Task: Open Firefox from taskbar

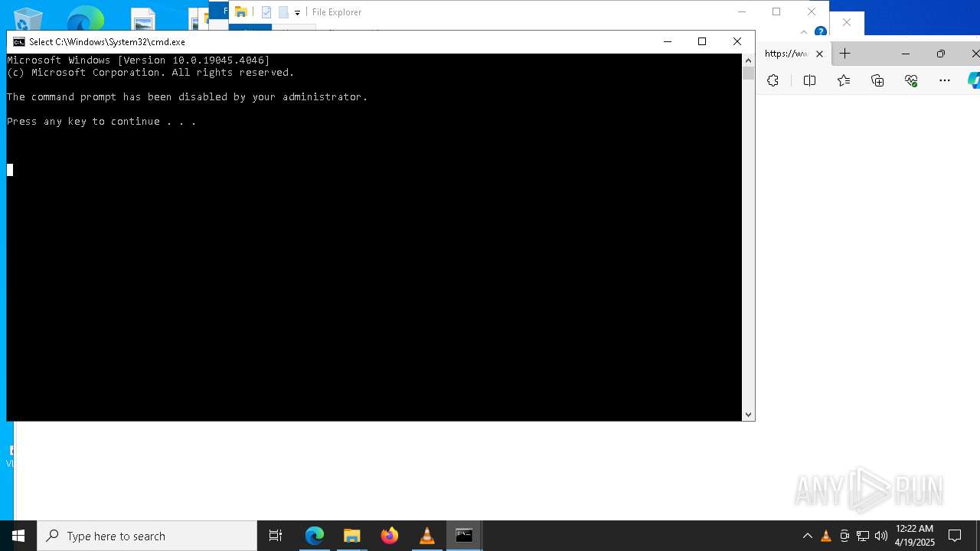Action: [390, 536]
